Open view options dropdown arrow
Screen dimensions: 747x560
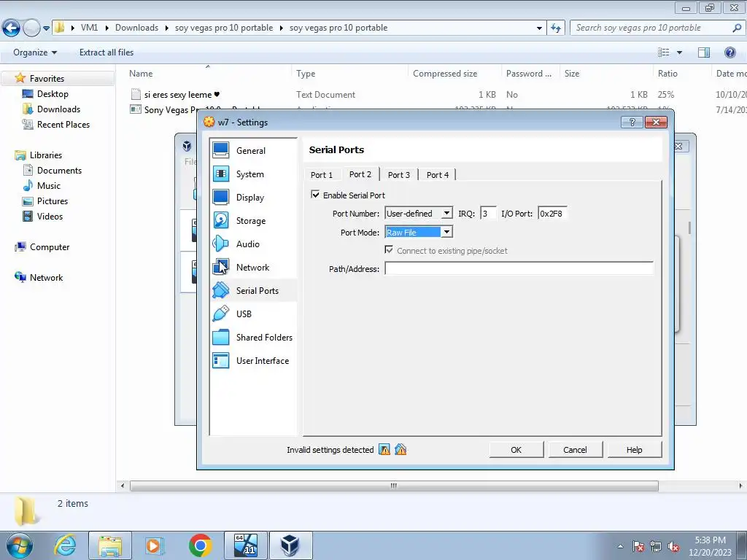(679, 52)
